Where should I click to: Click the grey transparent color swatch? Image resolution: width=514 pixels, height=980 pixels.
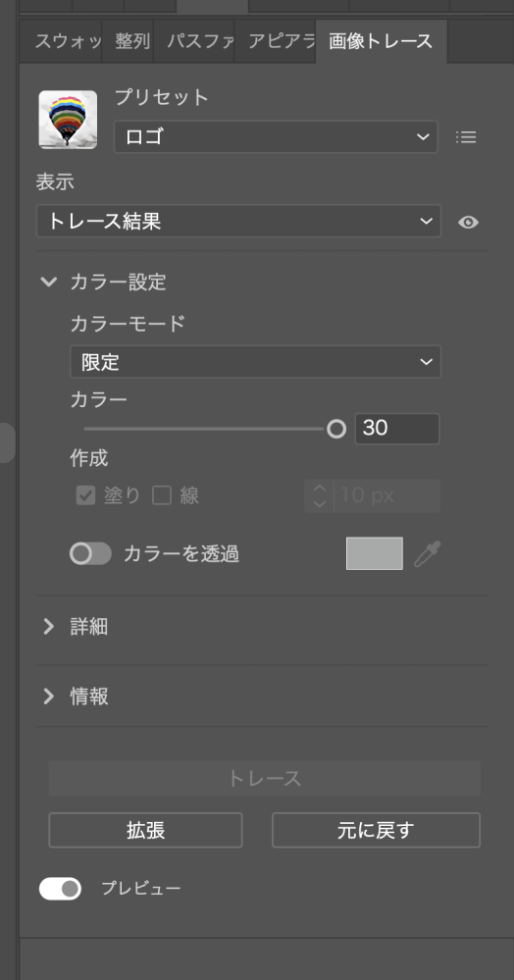[x=375, y=553]
